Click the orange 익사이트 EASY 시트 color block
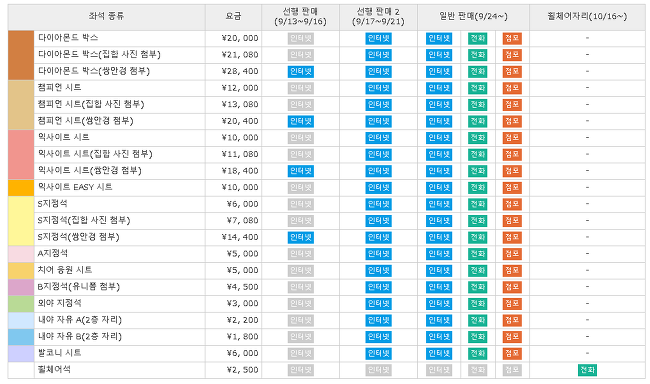This screenshot has height=384, width=650. pos(21,188)
